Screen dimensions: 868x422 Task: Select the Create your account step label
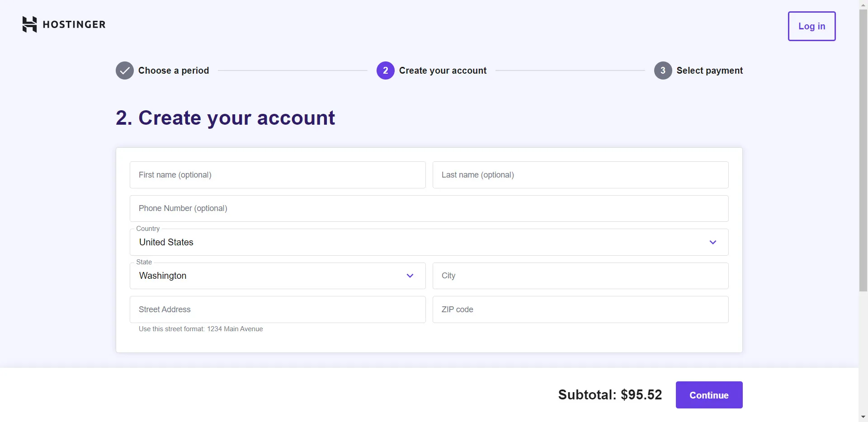(443, 70)
